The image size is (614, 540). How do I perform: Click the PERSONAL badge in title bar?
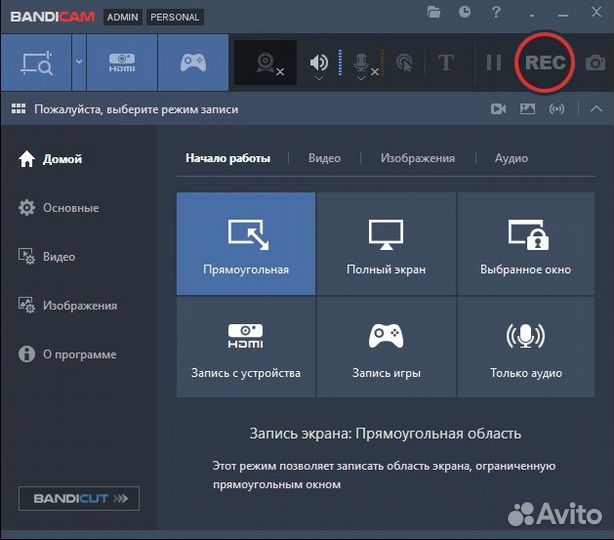point(175,17)
